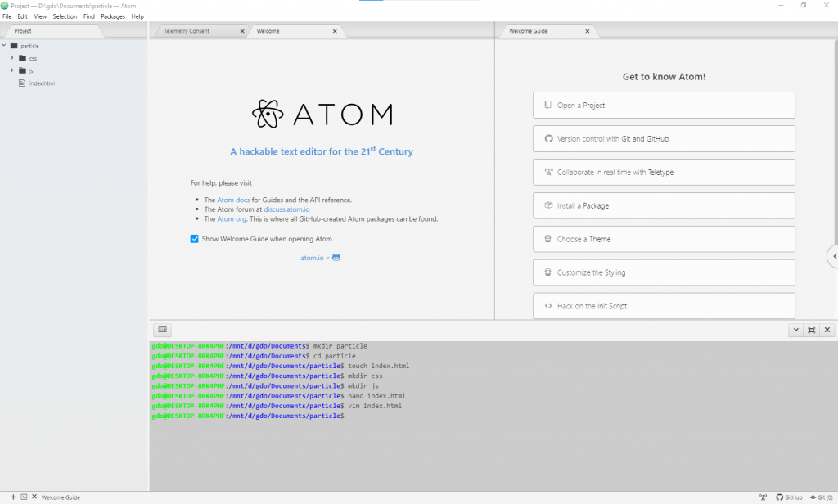Close the Welcome Guide tab
The height and width of the screenshot is (504, 838).
(588, 31)
